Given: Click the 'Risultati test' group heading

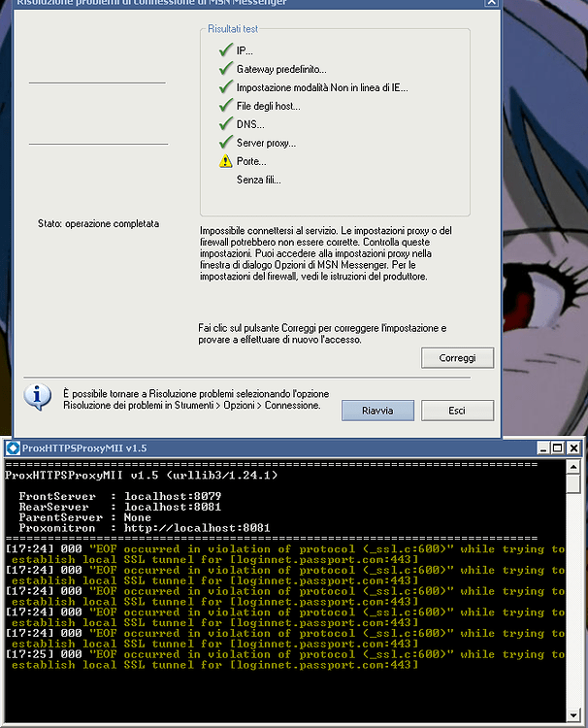Looking at the screenshot, I should tap(233, 29).
